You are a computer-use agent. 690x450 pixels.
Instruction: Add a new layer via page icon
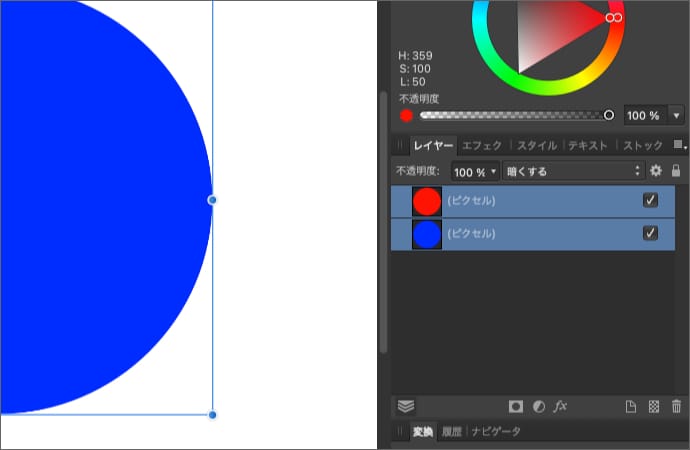[631, 407]
